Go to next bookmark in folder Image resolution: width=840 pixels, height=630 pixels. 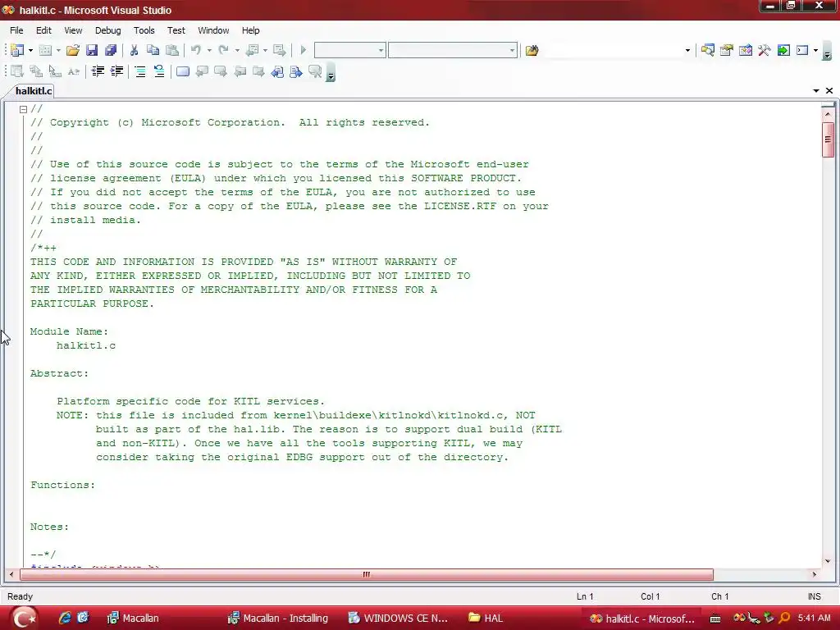click(258, 71)
